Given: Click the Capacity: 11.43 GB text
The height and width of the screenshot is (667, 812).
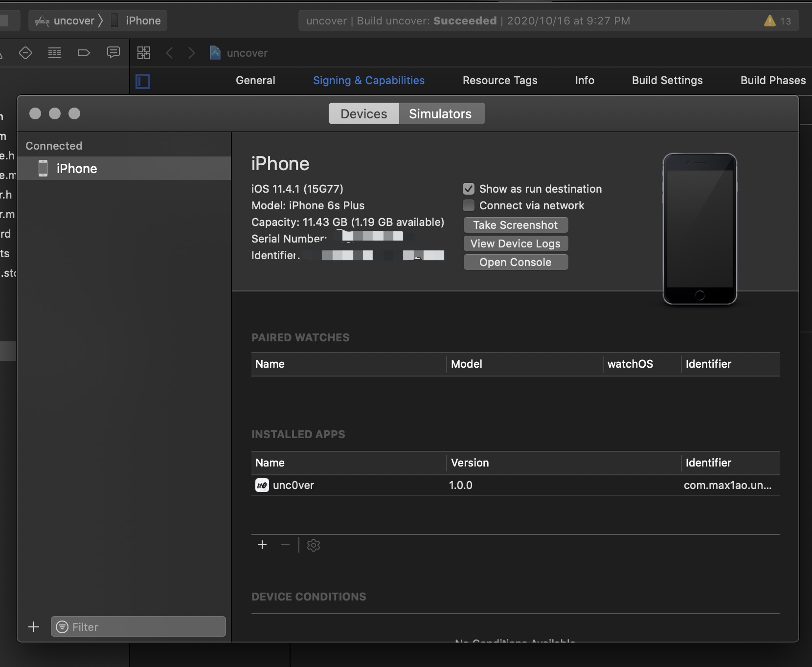Looking at the screenshot, I should 348,222.
